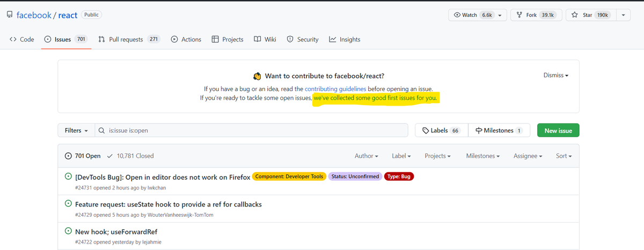The width and height of the screenshot is (644, 250).
Task: Go to the Actions tab
Action: pos(186,39)
